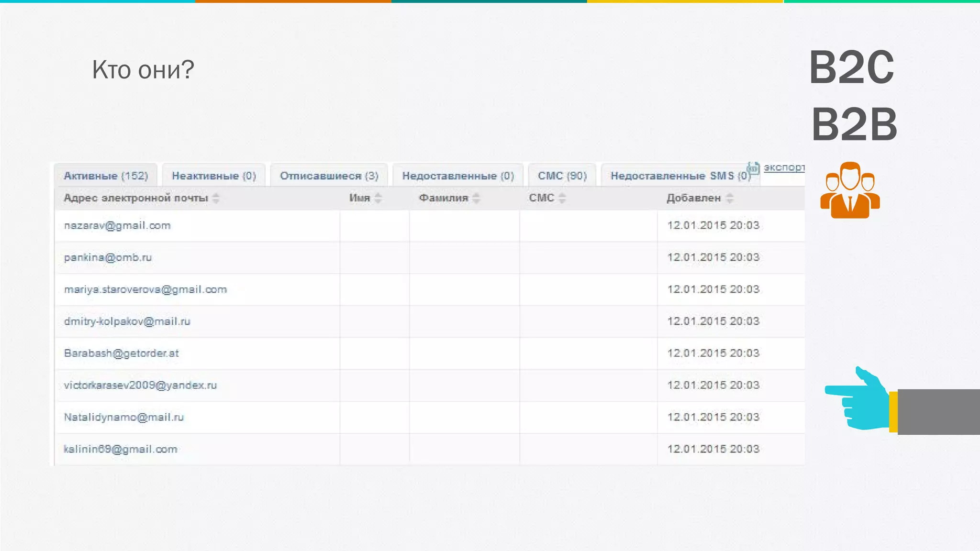Sort by Добавлен column arrows
Image resolution: width=980 pixels, height=551 pixels.
pos(730,198)
